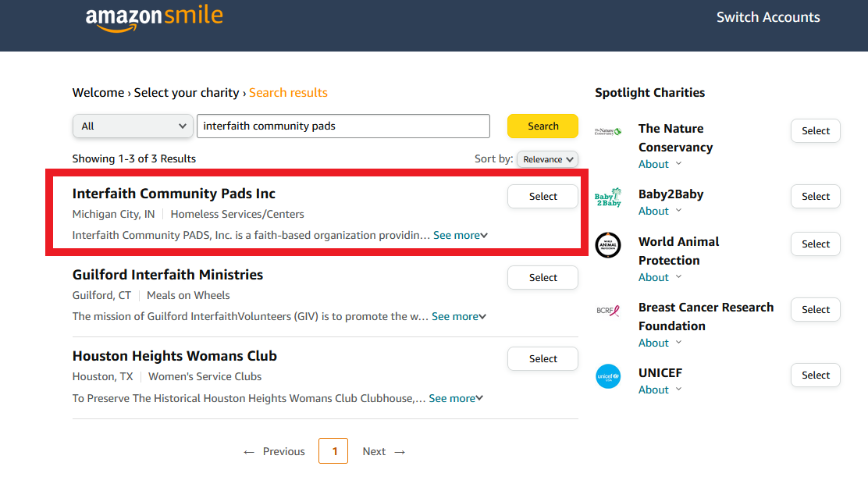Expand About for The Nature Conservancy
Screen dimensions: 868x484
click(660, 165)
